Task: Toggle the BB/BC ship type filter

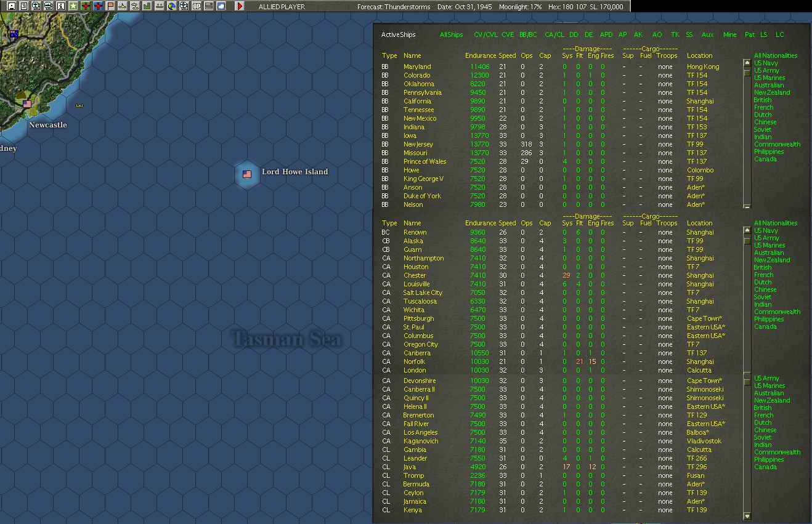Action: coord(528,34)
